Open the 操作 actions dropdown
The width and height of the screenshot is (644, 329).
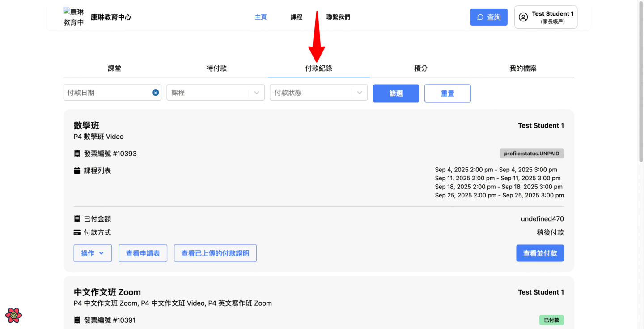[x=93, y=253]
